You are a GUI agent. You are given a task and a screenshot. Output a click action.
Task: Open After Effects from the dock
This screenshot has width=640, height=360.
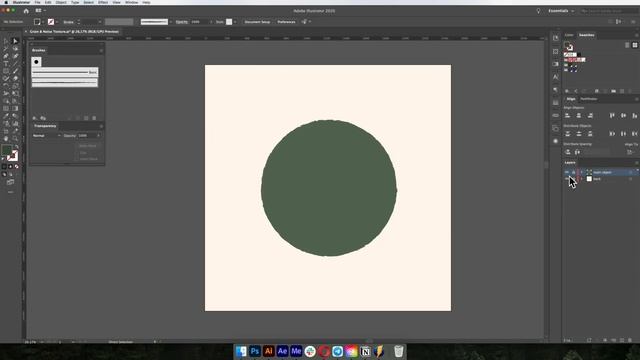point(282,351)
